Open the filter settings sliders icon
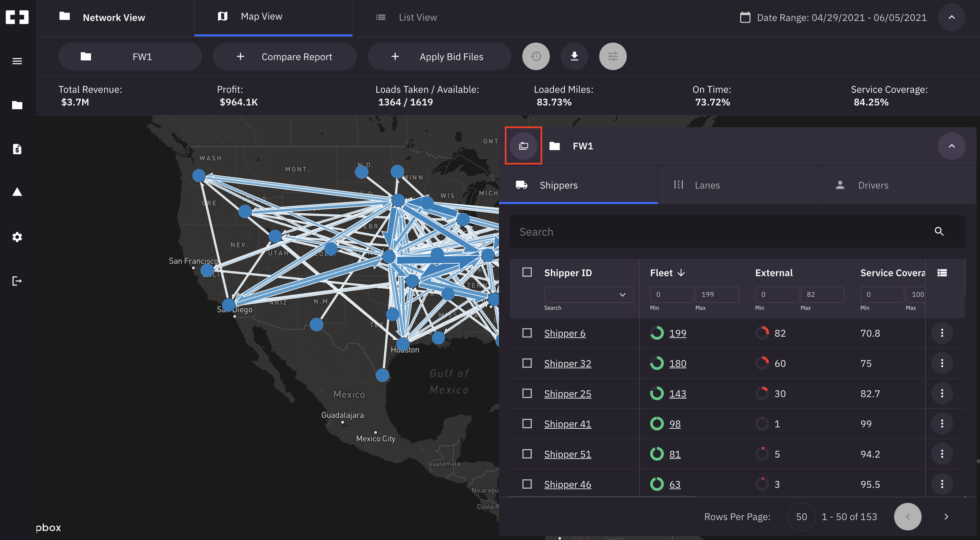 [x=613, y=56]
